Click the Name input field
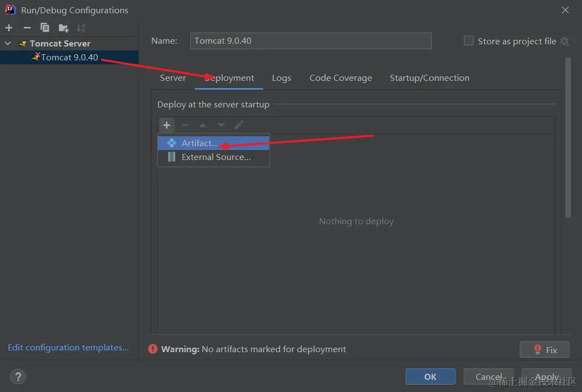 311,41
